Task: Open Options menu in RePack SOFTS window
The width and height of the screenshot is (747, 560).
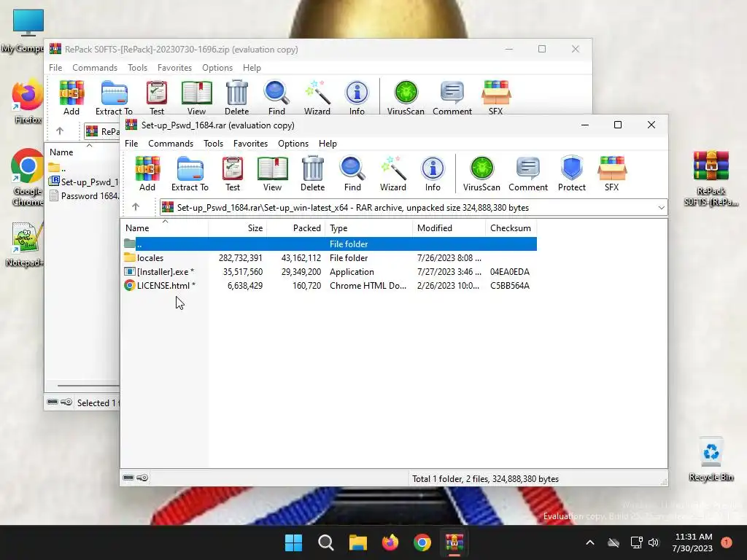Action: [x=217, y=68]
